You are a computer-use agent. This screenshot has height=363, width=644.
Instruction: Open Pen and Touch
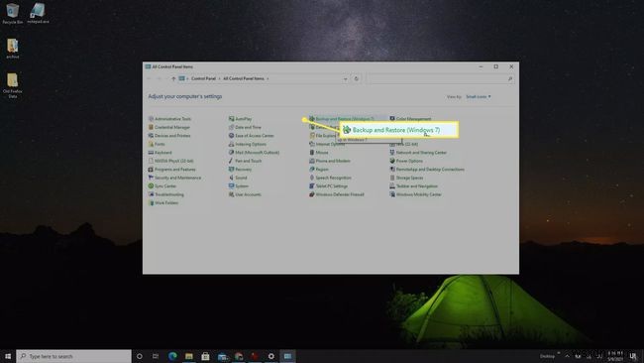(x=245, y=161)
